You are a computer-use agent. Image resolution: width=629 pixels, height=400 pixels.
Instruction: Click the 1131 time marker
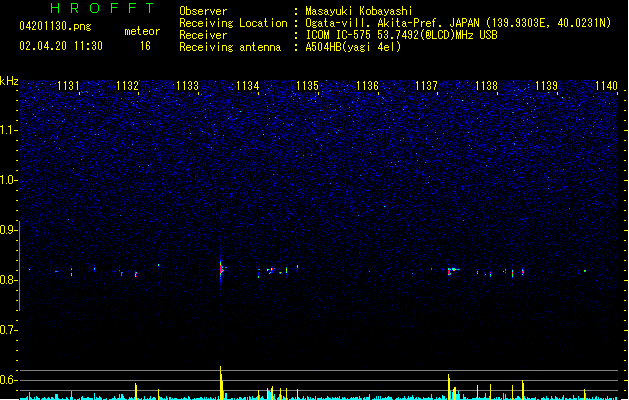68,86
